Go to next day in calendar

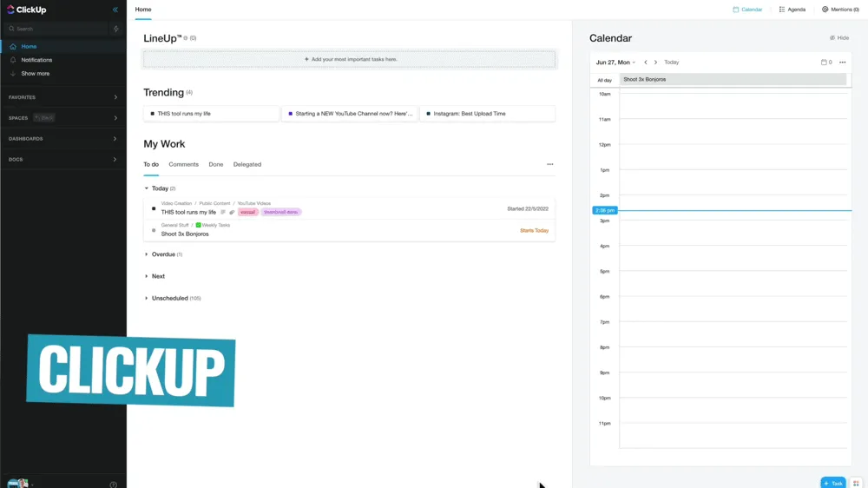click(655, 63)
